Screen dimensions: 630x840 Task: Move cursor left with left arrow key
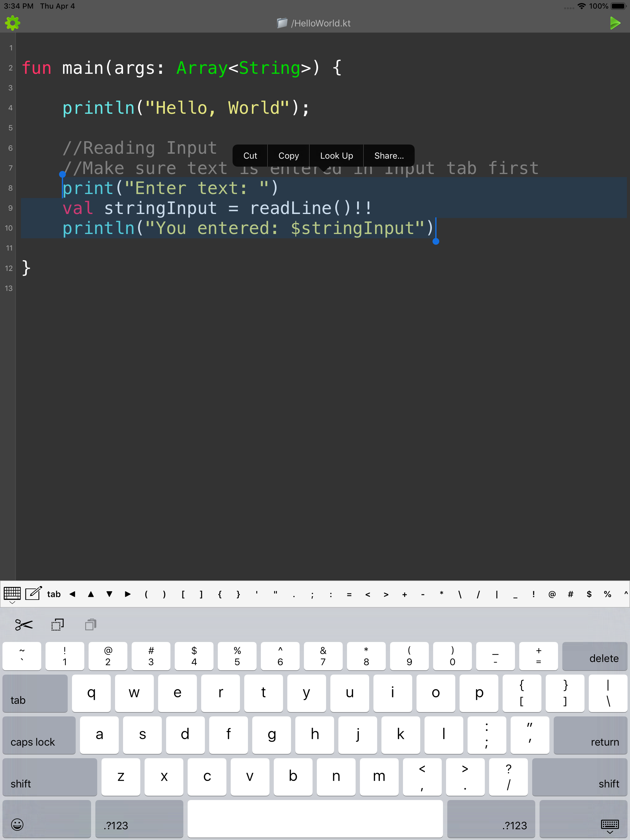(x=72, y=594)
